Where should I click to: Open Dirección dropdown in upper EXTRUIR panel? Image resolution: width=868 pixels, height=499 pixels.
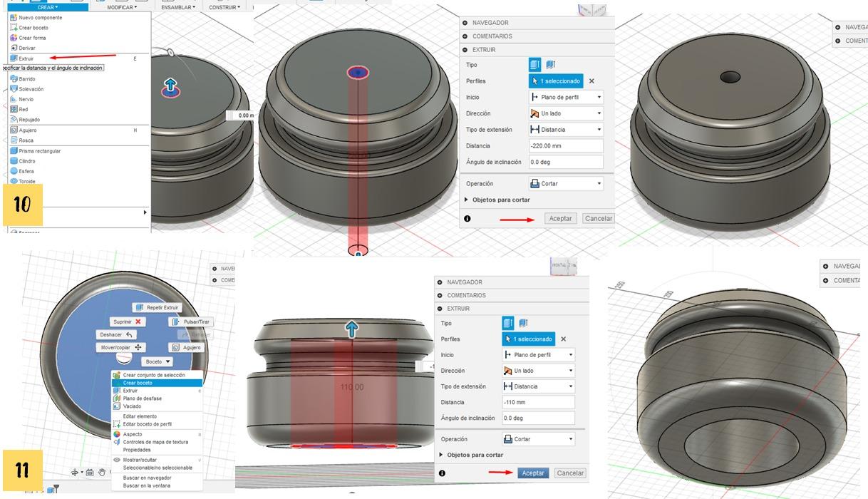[566, 113]
